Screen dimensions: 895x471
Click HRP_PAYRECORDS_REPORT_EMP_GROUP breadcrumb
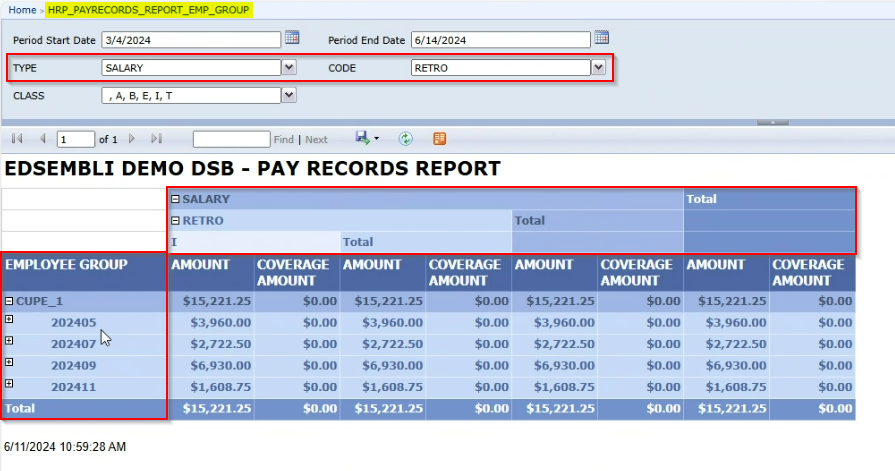point(148,10)
